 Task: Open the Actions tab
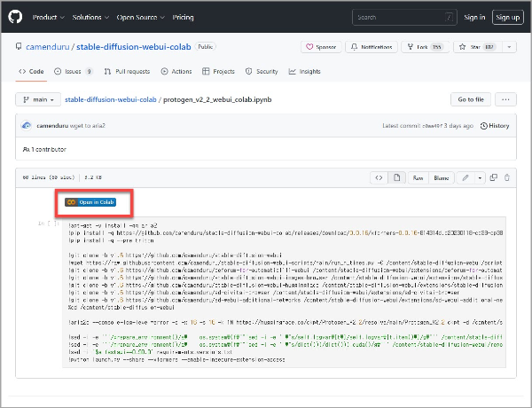(x=176, y=72)
